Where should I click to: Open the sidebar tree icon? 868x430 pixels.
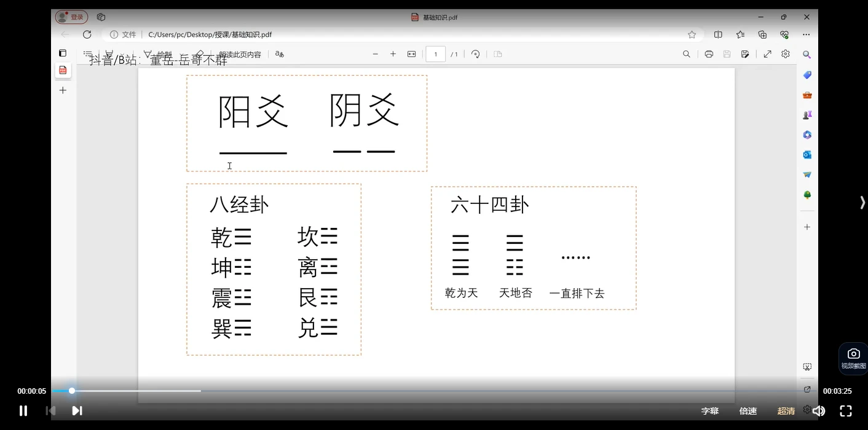tap(807, 195)
